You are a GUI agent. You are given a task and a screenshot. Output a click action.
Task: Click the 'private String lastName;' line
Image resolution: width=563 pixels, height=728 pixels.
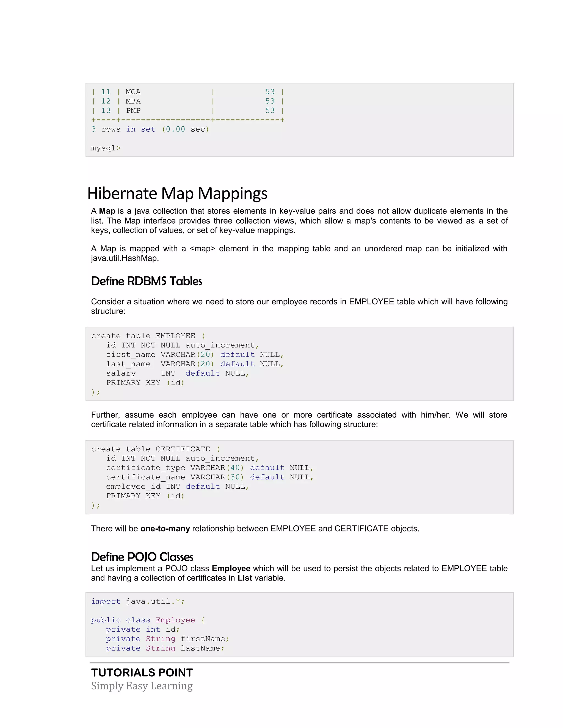165,648
